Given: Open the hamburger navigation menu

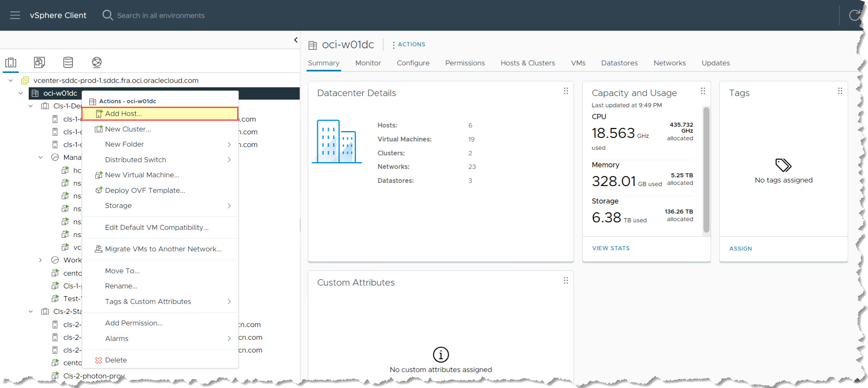Looking at the screenshot, I should pos(15,16).
